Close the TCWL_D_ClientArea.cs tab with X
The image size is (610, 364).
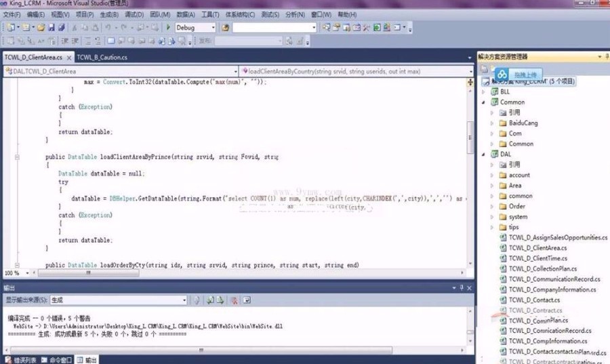click(x=69, y=58)
